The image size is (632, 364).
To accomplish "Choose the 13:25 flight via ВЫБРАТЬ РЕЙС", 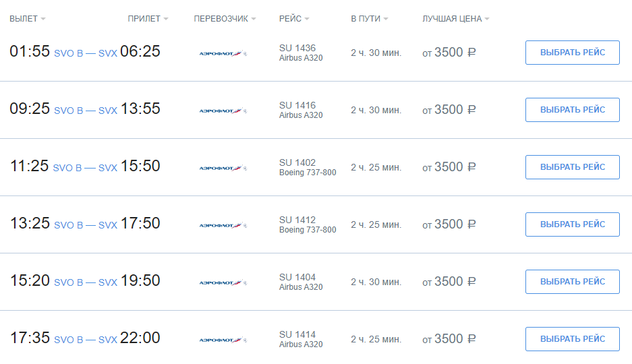I will [x=573, y=224].
